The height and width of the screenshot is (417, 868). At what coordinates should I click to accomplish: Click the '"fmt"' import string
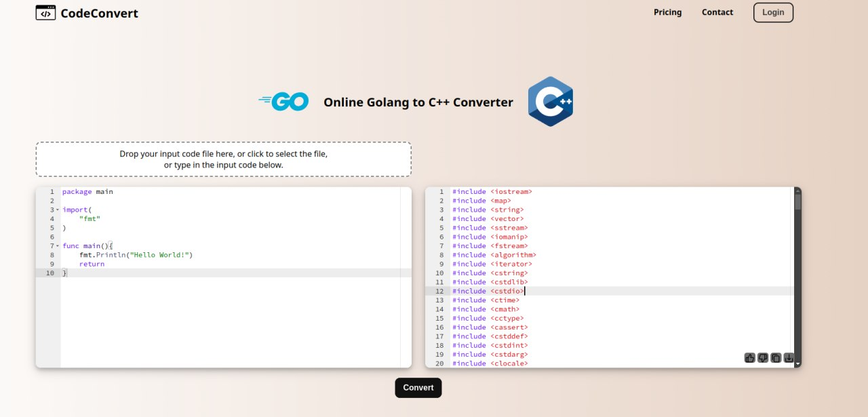(90, 219)
